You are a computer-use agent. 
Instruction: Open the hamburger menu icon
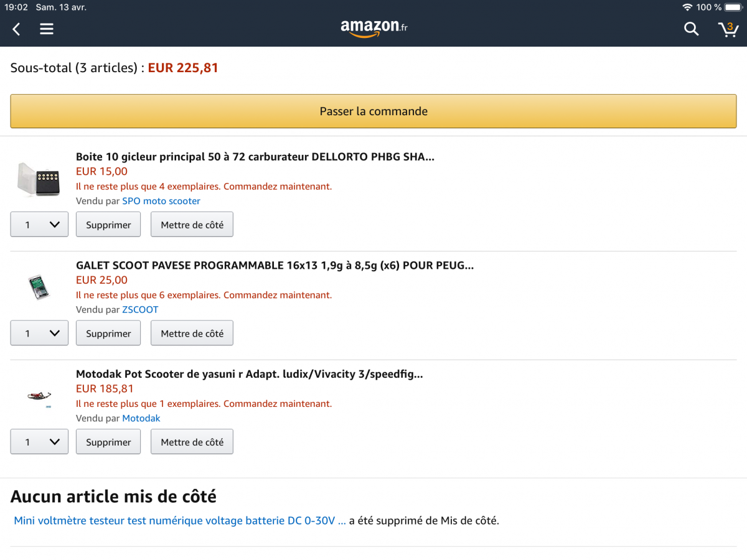coord(47,29)
